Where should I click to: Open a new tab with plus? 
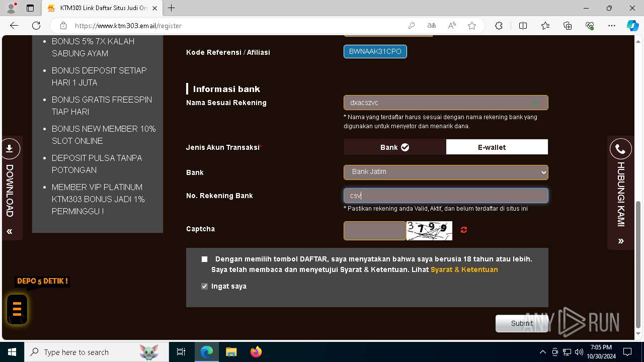172,8
